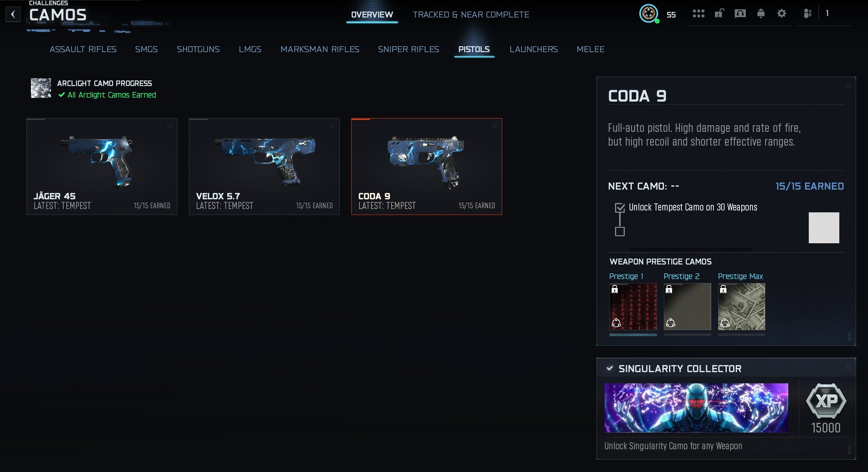Open the settings gear icon
The width and height of the screenshot is (868, 472).
point(782,14)
